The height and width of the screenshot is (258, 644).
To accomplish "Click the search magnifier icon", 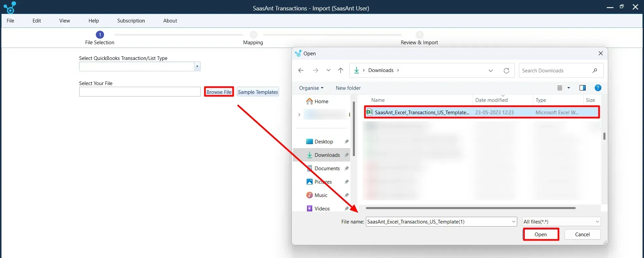I will pyautogui.click(x=595, y=71).
